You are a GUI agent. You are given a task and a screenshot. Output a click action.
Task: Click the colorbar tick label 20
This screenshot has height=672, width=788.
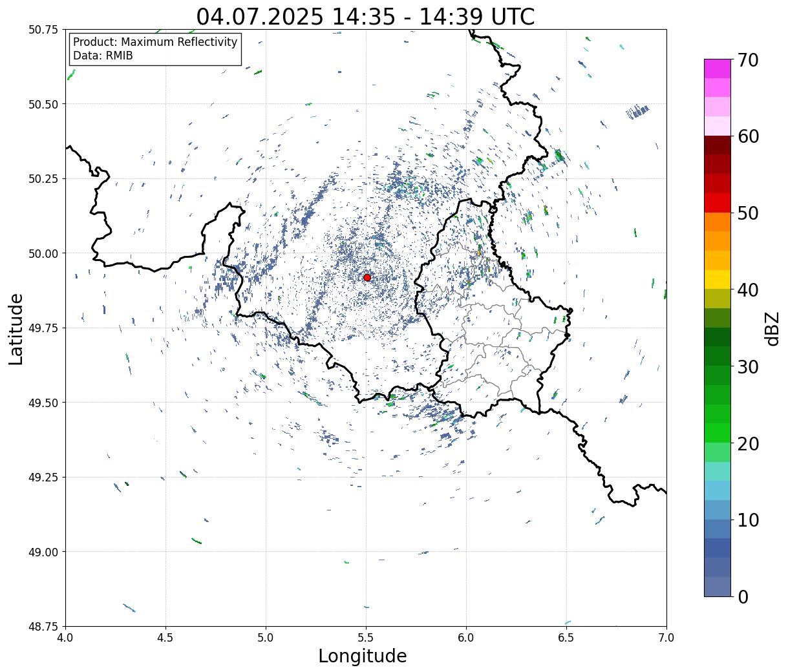coord(747,443)
